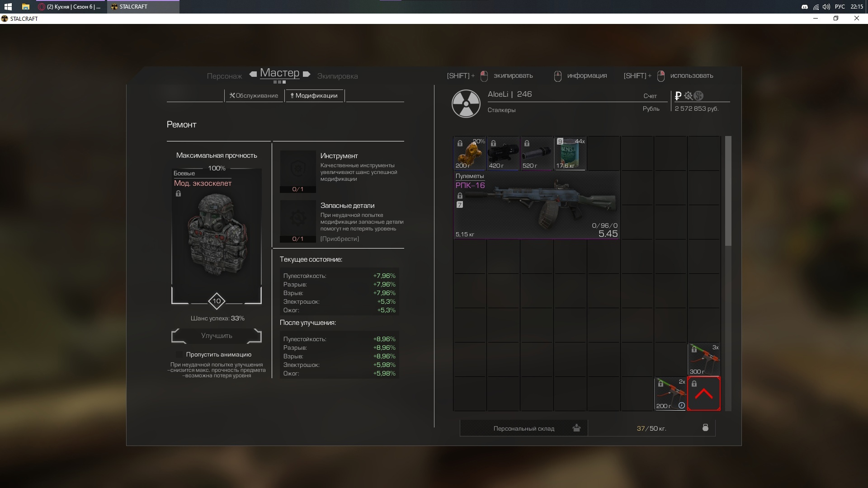868x488 pixels.
Task: Click the Пулестойкость +7,96% current row
Action: [339, 276]
